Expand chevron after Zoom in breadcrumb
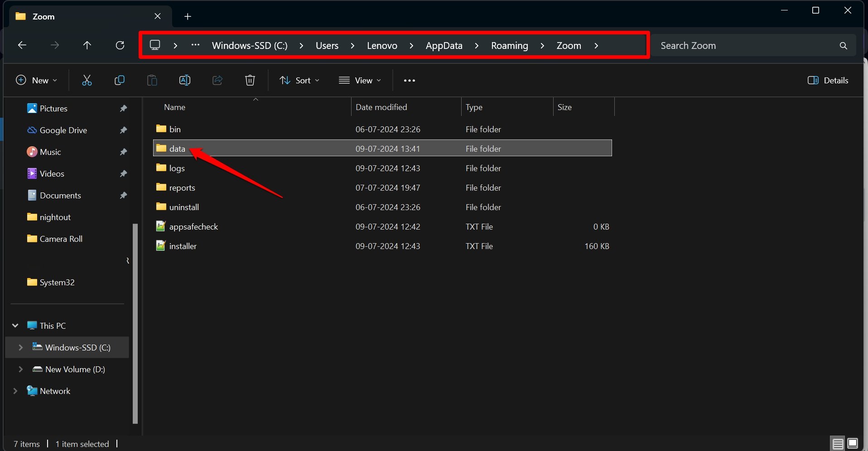The width and height of the screenshot is (868, 451). [x=596, y=46]
